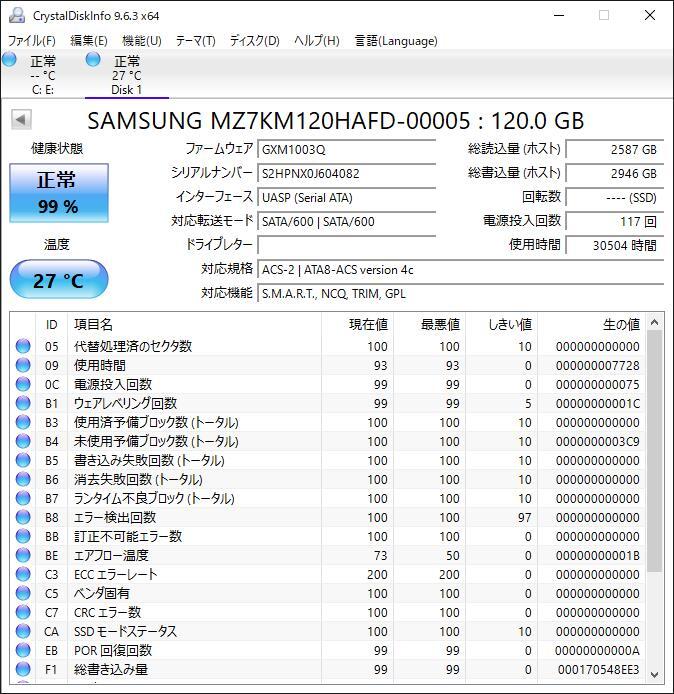Click the 27 °C temperature button
The width and height of the screenshot is (674, 694).
59,280
